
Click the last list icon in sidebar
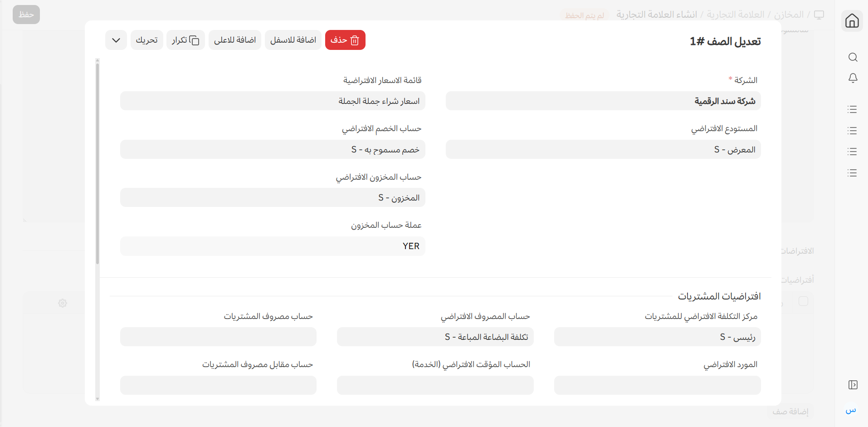click(852, 173)
